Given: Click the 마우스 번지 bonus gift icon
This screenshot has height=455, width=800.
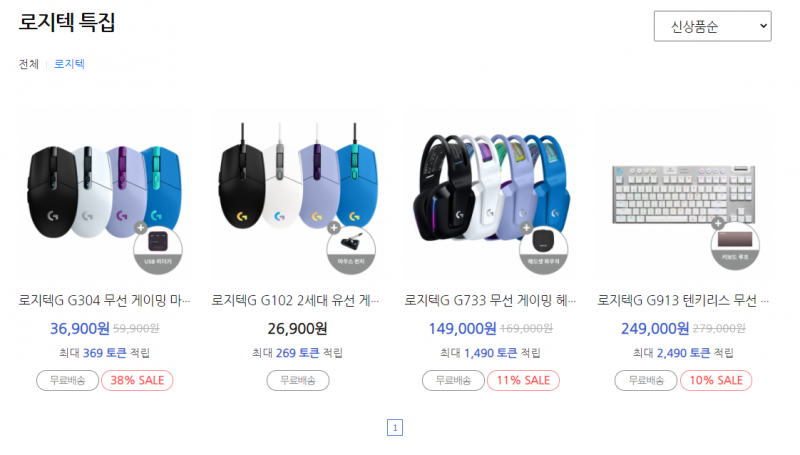Looking at the screenshot, I should [351, 250].
